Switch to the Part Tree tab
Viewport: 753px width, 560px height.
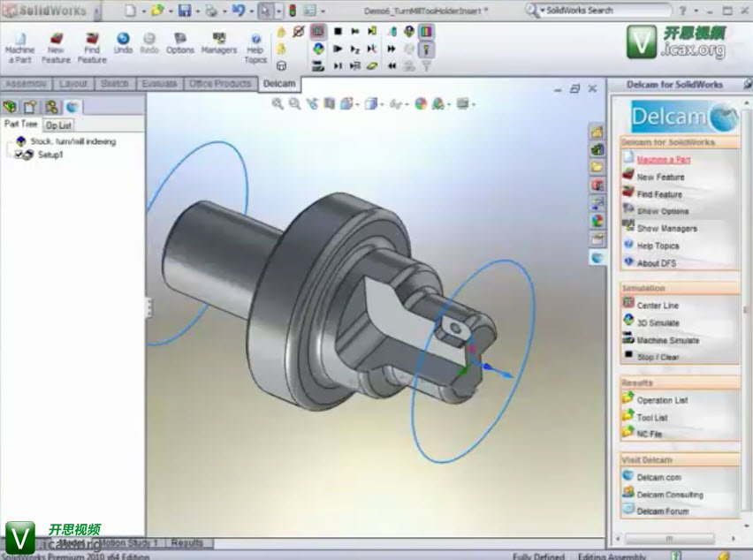click(20, 124)
